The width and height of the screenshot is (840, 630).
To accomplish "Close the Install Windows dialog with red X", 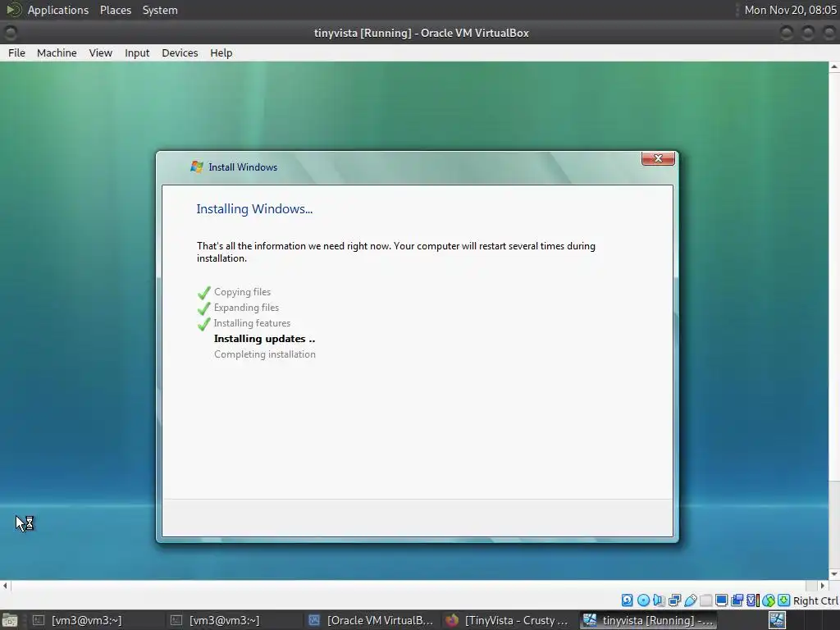I will click(x=658, y=158).
